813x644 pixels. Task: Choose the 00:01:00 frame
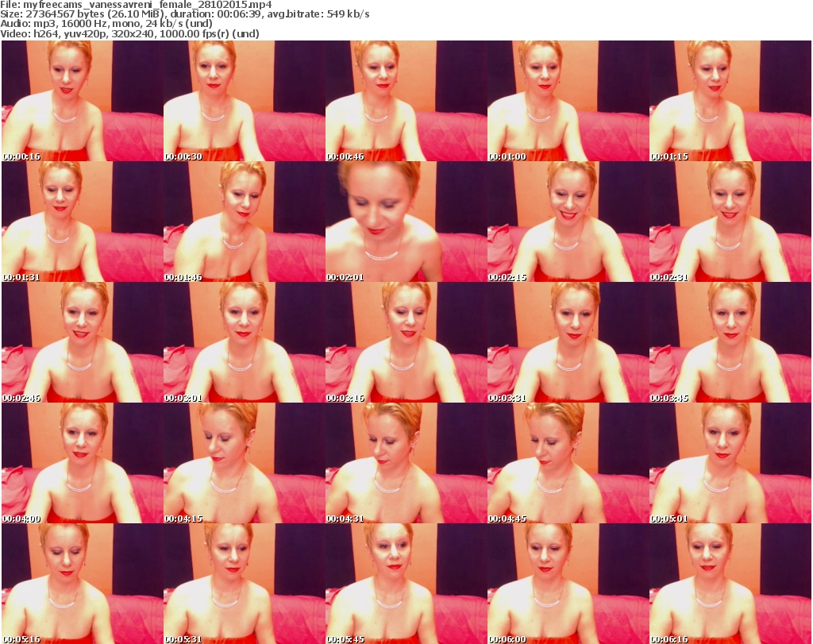[x=568, y=101]
